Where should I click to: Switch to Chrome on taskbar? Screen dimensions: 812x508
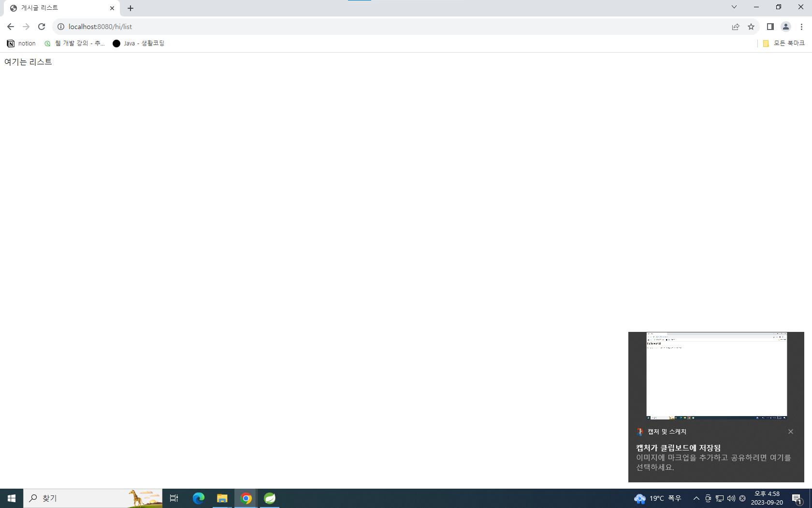point(246,498)
